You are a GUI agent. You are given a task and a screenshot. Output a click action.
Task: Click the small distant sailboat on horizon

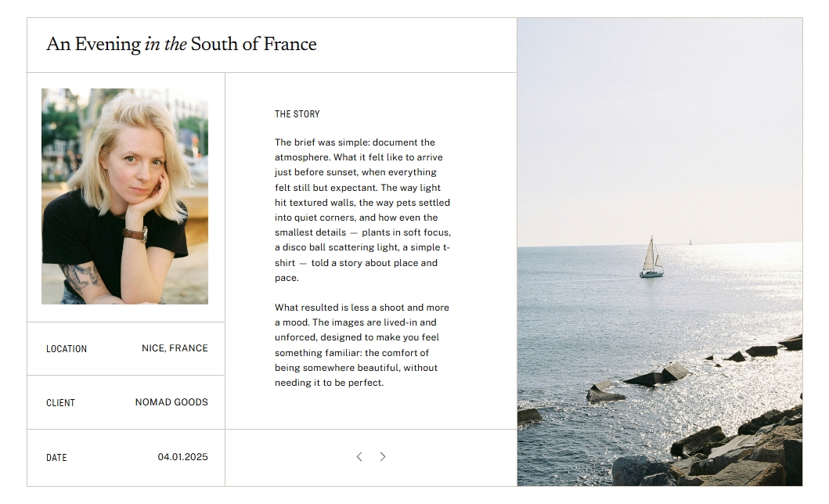click(x=690, y=242)
